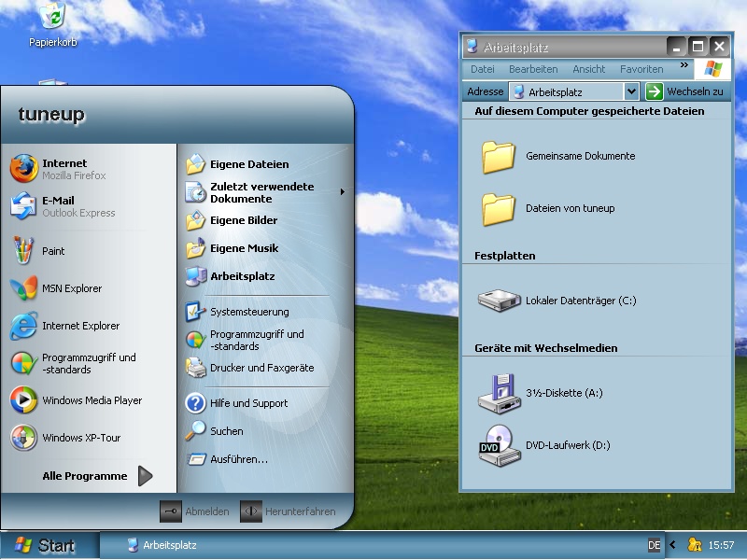Open the Favoriten menu

[641, 69]
